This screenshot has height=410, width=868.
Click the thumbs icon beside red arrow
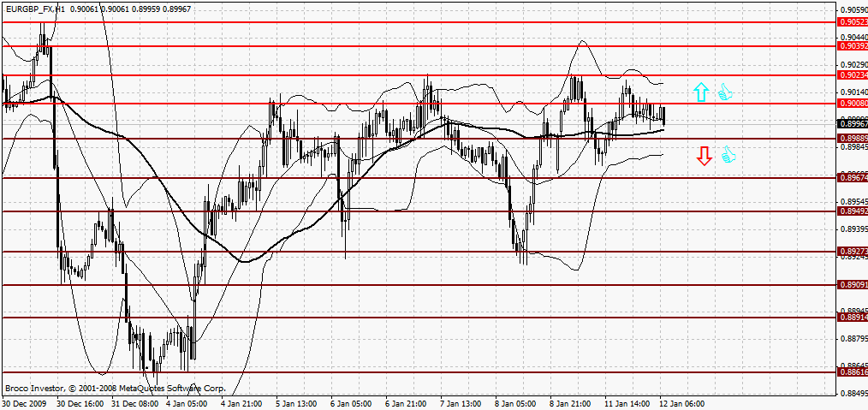click(x=728, y=155)
